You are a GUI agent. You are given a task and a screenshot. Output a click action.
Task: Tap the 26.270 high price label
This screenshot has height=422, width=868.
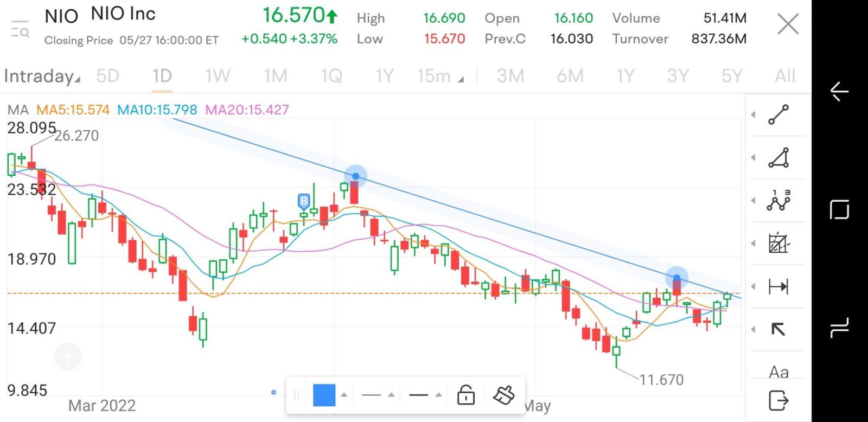[76, 136]
